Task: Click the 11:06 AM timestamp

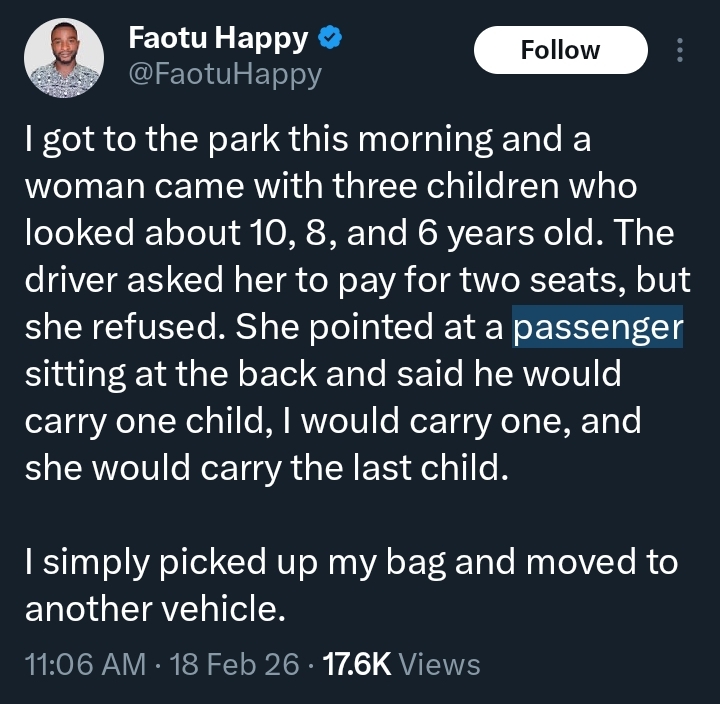Action: pos(84,664)
